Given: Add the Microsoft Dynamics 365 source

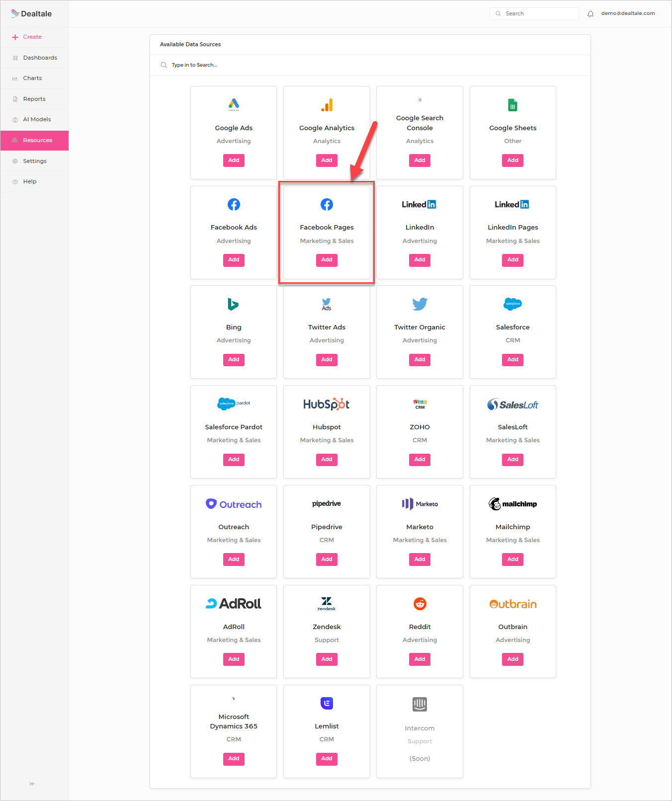Looking at the screenshot, I should click(234, 759).
